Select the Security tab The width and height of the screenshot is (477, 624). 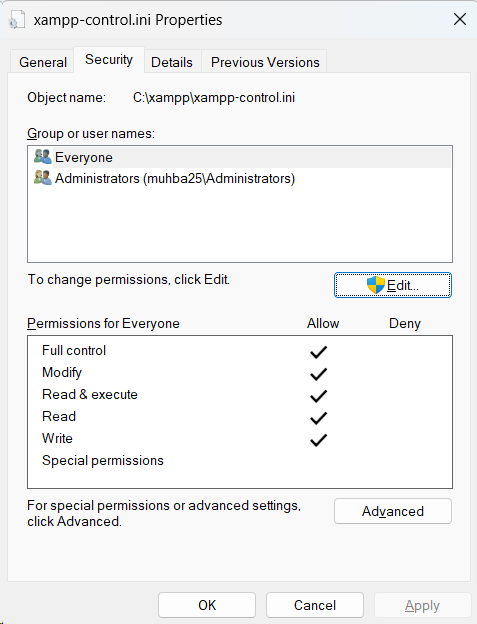pyautogui.click(x=109, y=60)
